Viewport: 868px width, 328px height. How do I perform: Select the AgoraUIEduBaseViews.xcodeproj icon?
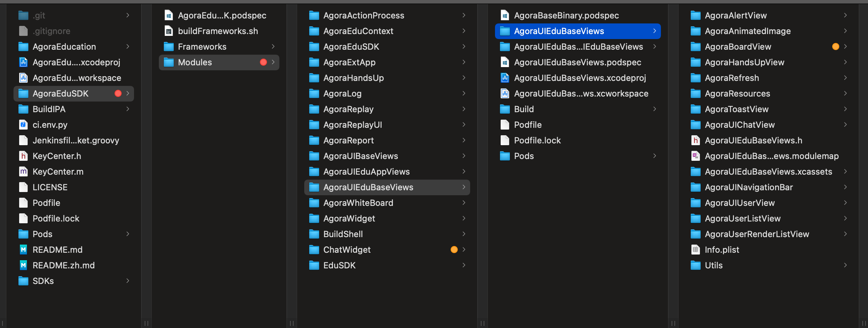tap(505, 78)
